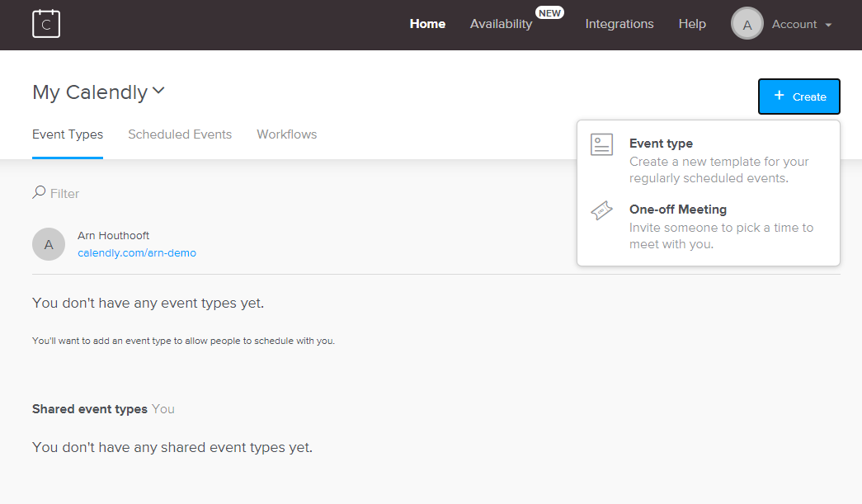Open the calendly.com/arn-demo link

[x=137, y=252]
